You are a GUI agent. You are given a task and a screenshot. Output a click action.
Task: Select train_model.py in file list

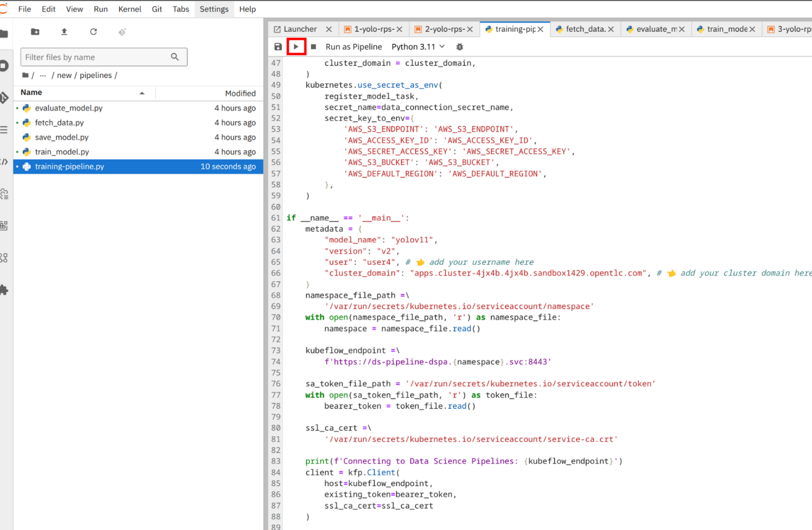(138, 152)
